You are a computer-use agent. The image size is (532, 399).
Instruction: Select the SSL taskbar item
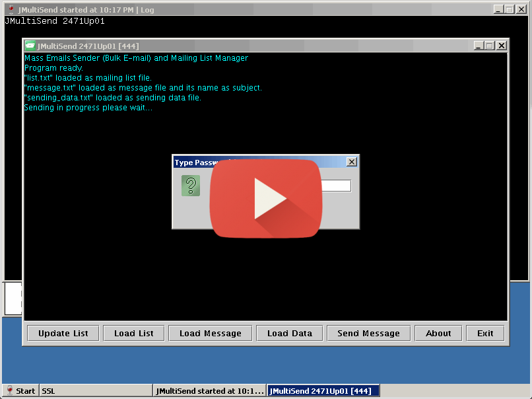click(x=96, y=390)
